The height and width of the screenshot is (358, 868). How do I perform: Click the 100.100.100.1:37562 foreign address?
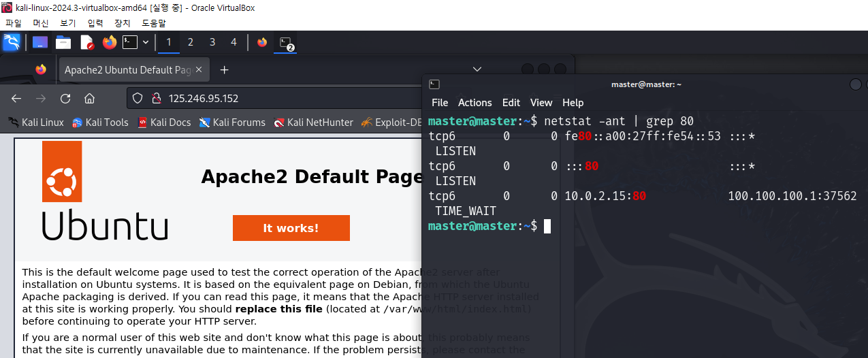[x=792, y=196]
